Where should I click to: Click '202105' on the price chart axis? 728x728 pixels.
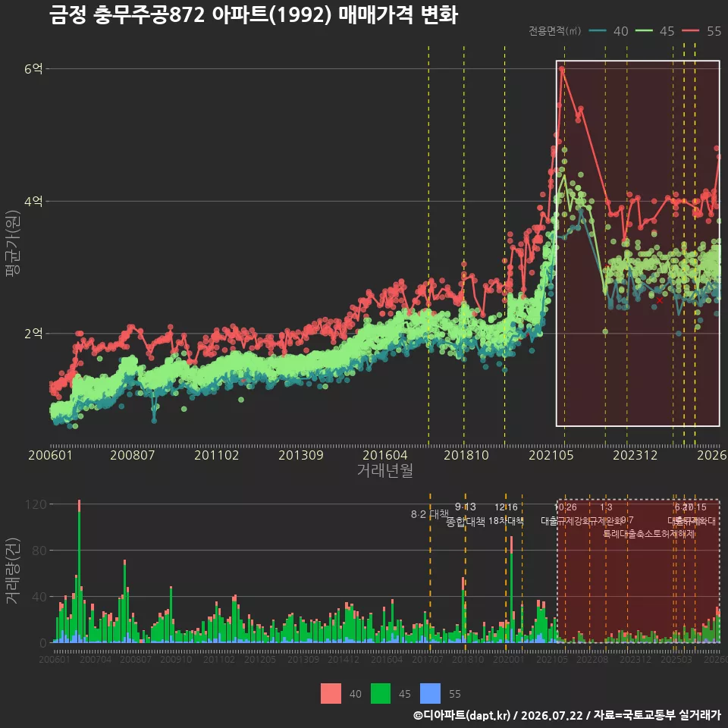click(x=551, y=455)
